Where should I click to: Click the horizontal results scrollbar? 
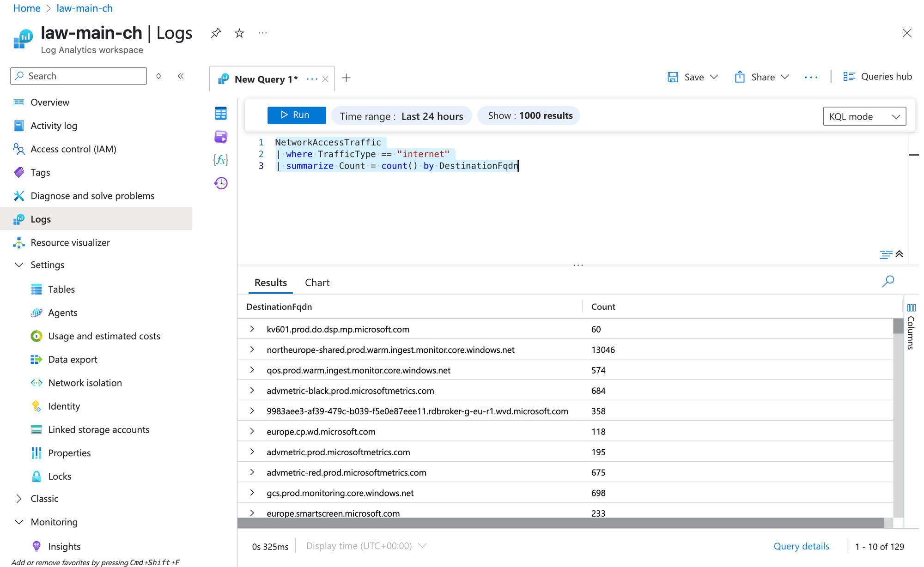point(560,523)
